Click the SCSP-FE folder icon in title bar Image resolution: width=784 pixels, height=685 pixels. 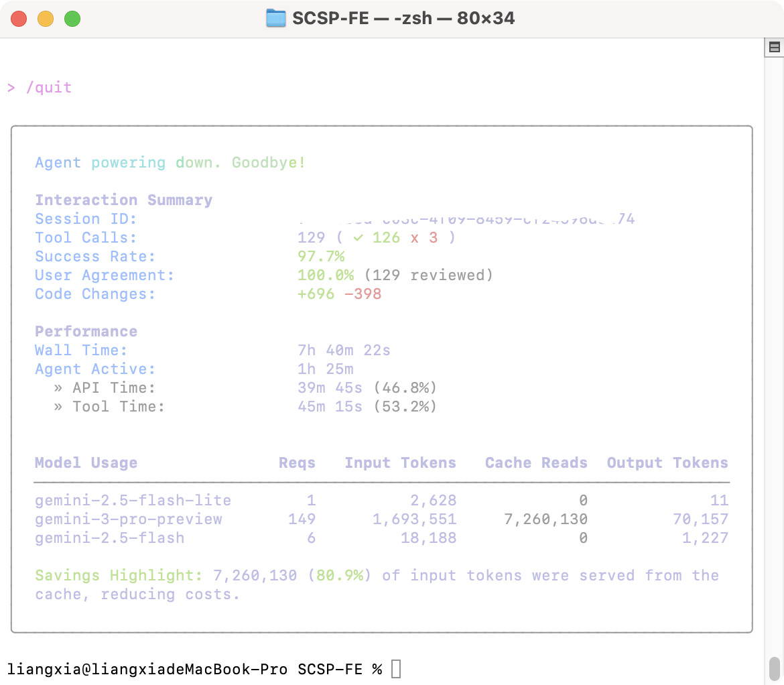(276, 19)
